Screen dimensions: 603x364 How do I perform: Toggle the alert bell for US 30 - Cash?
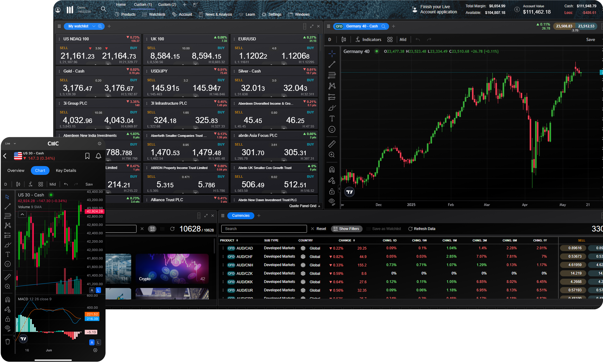[x=98, y=156]
